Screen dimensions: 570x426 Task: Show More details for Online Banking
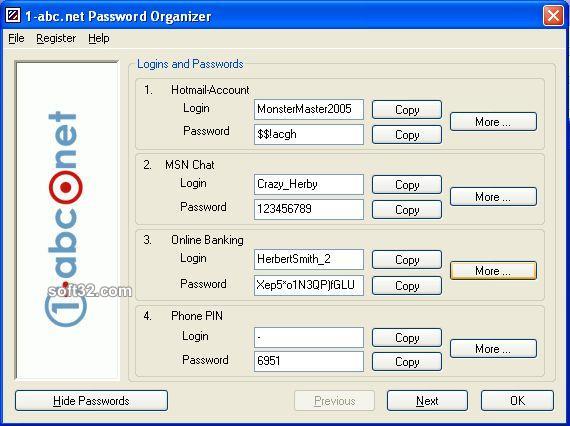click(493, 271)
